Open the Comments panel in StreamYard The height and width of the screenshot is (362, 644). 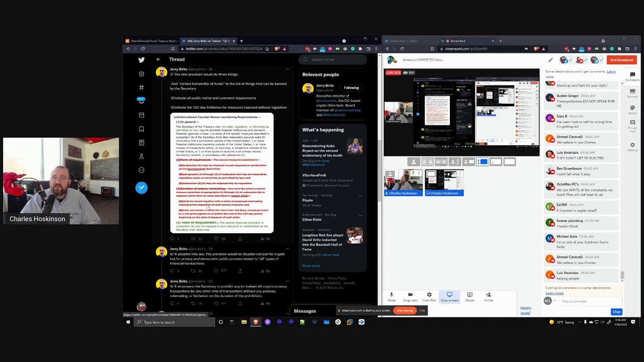click(x=632, y=76)
